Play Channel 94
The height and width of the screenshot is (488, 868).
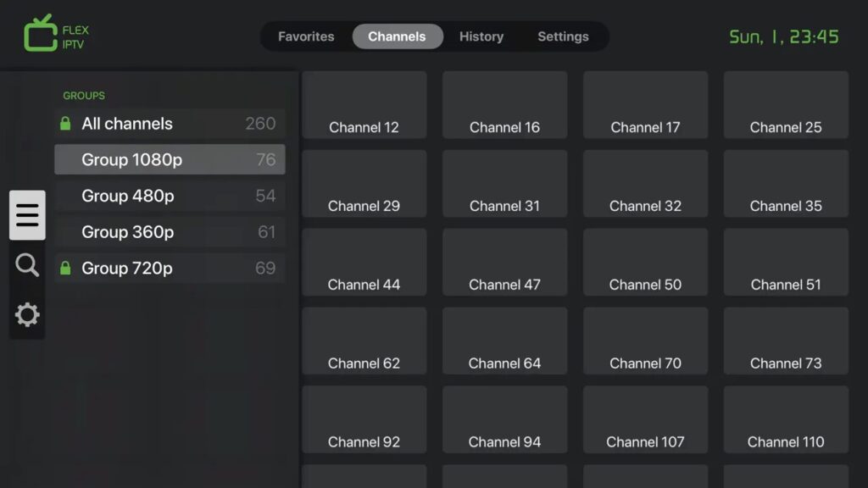504,419
